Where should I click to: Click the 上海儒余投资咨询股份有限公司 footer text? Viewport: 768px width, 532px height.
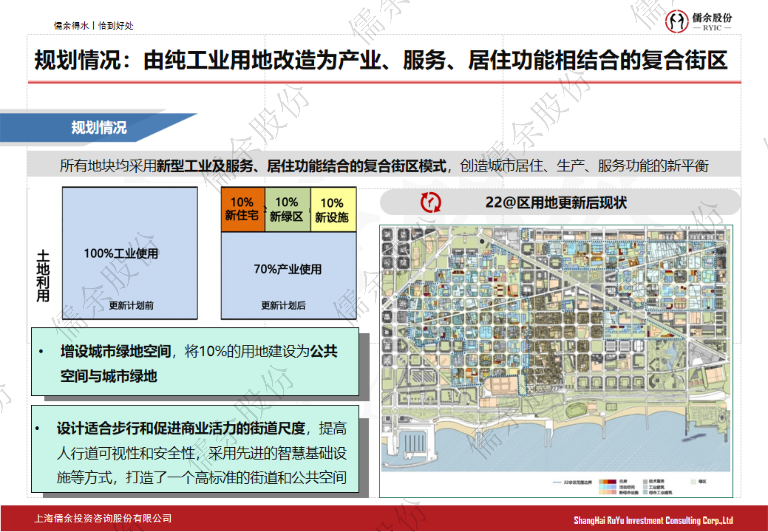pyautogui.click(x=103, y=519)
